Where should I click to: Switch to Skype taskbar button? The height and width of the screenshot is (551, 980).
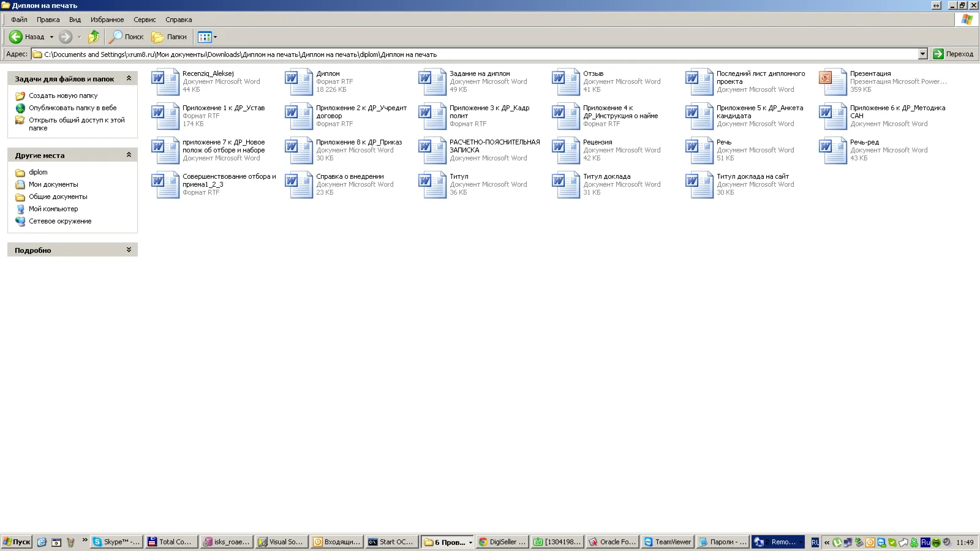pyautogui.click(x=116, y=542)
